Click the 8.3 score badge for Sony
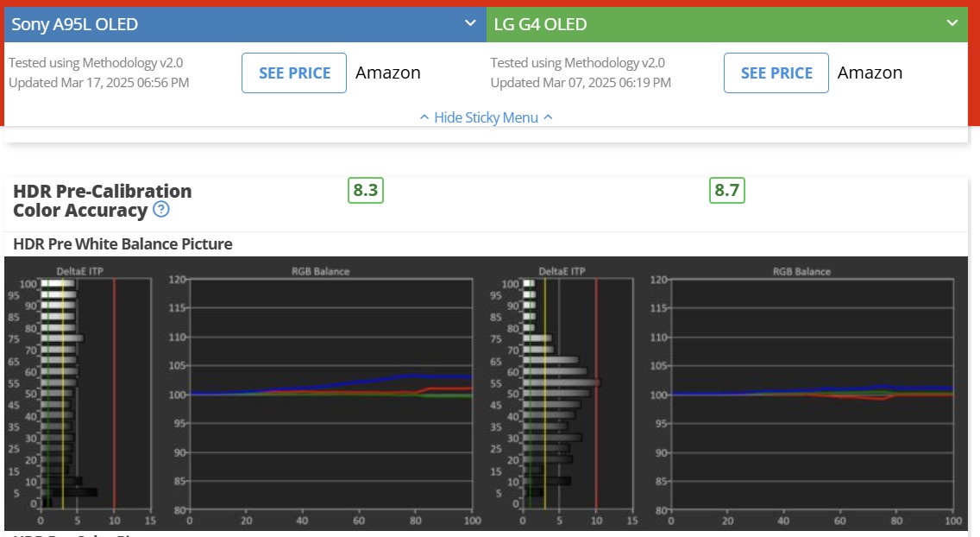Screen dimensions: 980x537 [x=366, y=190]
